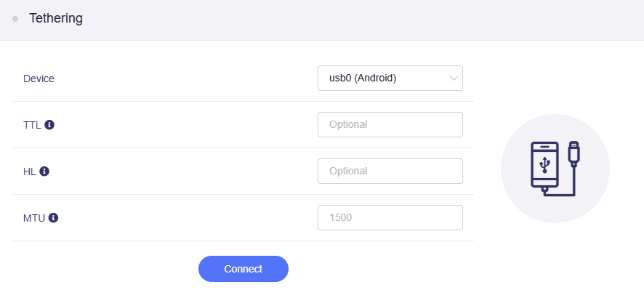Image resolution: width=644 pixels, height=295 pixels.
Task: Expand the Device dropdown chevron arrow
Action: [x=454, y=78]
